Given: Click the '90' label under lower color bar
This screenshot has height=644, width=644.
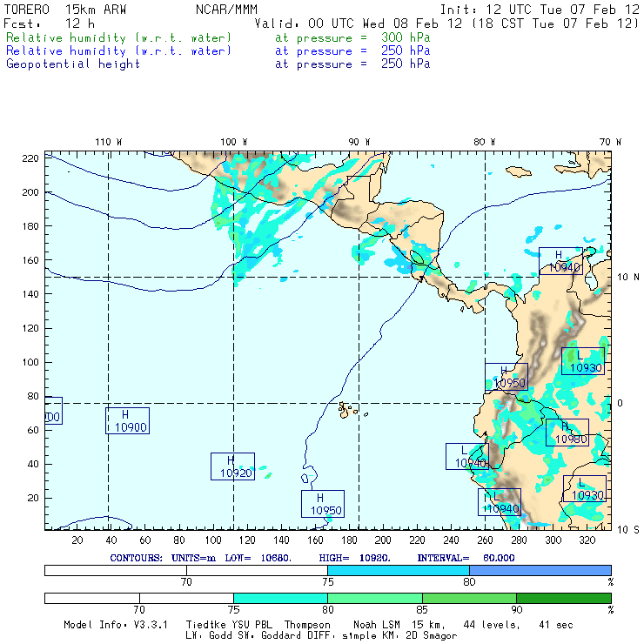Looking at the screenshot, I should [517, 610].
